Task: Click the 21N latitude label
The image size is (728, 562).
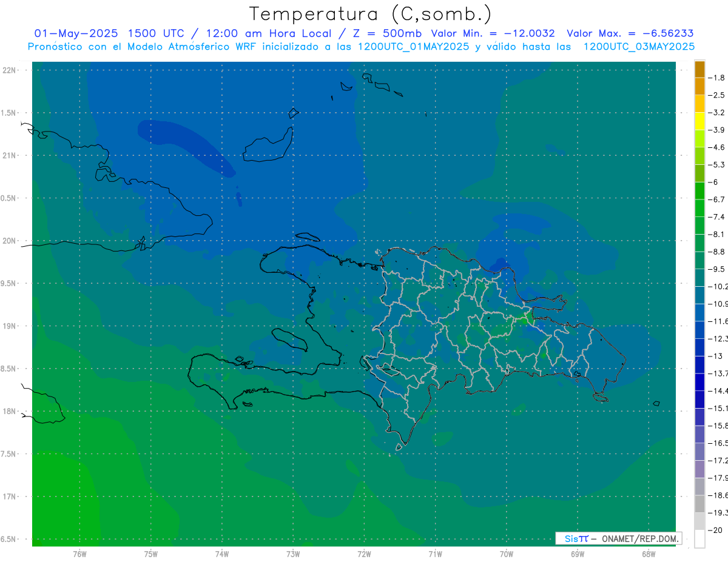Action: click(x=8, y=155)
